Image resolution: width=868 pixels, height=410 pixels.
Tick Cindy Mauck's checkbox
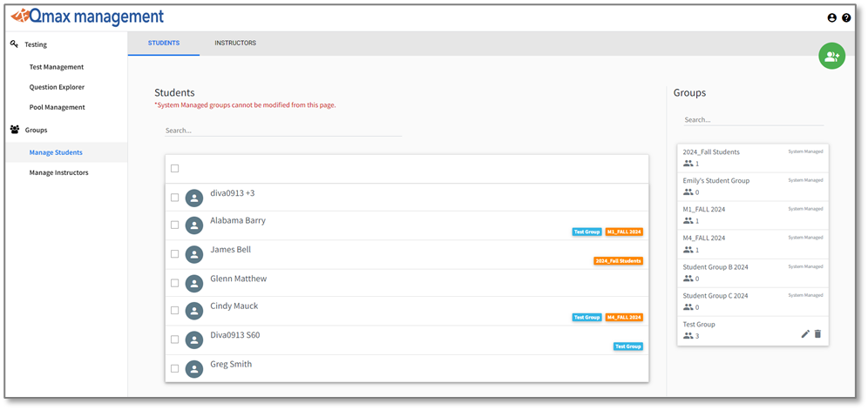(175, 311)
